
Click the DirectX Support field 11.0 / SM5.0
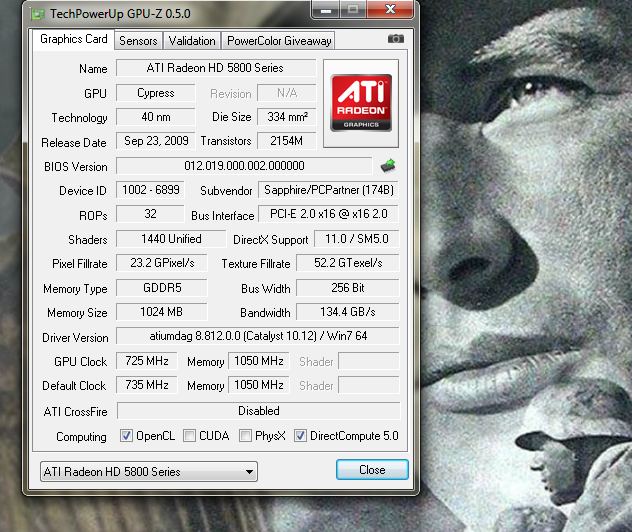(x=357, y=239)
